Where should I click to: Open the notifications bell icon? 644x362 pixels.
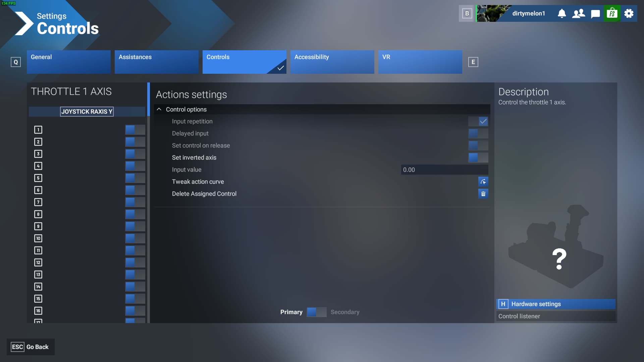pos(562,13)
